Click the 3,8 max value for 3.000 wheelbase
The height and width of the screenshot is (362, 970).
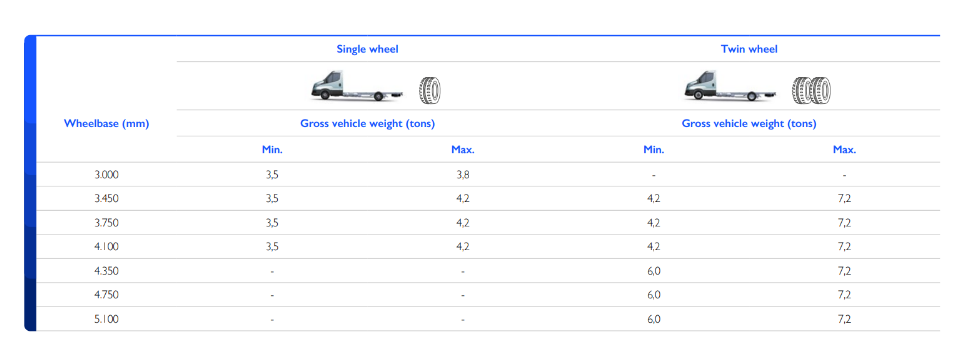pos(463,175)
